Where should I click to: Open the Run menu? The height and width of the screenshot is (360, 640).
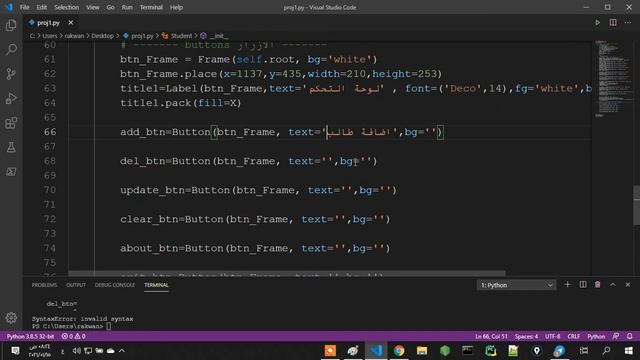tap(127, 7)
